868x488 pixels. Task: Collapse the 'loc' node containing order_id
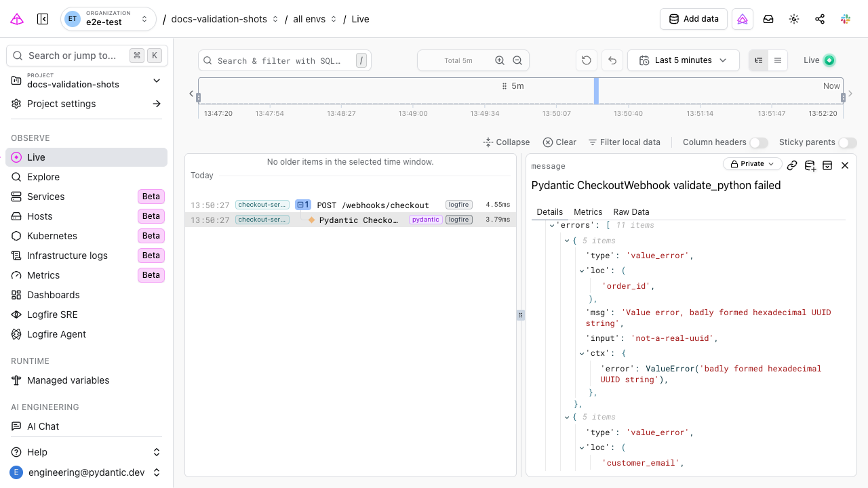click(x=582, y=270)
